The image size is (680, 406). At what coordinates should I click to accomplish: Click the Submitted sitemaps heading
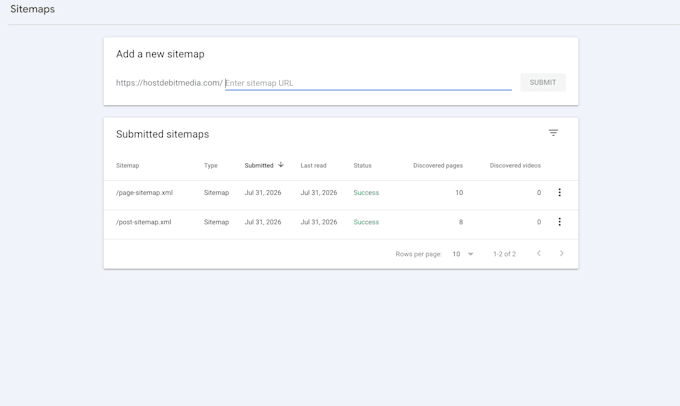[x=162, y=134]
